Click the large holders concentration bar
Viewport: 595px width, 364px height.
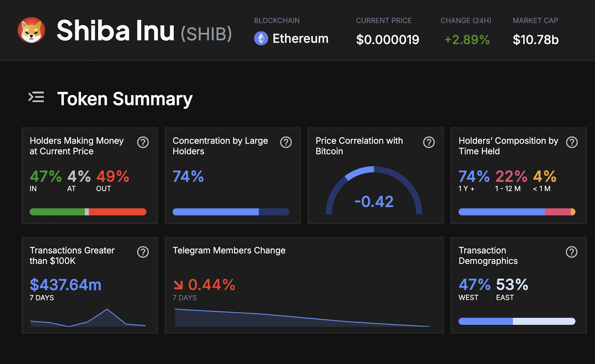coord(231,212)
